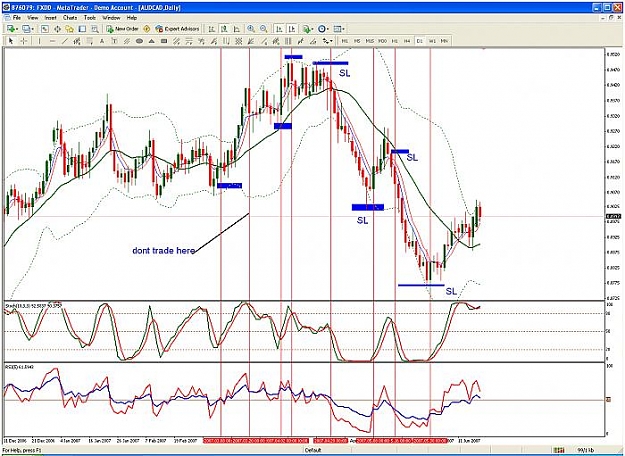Pick the horizontal line drawing tool
This screenshot has height=456, width=625.
52,41
